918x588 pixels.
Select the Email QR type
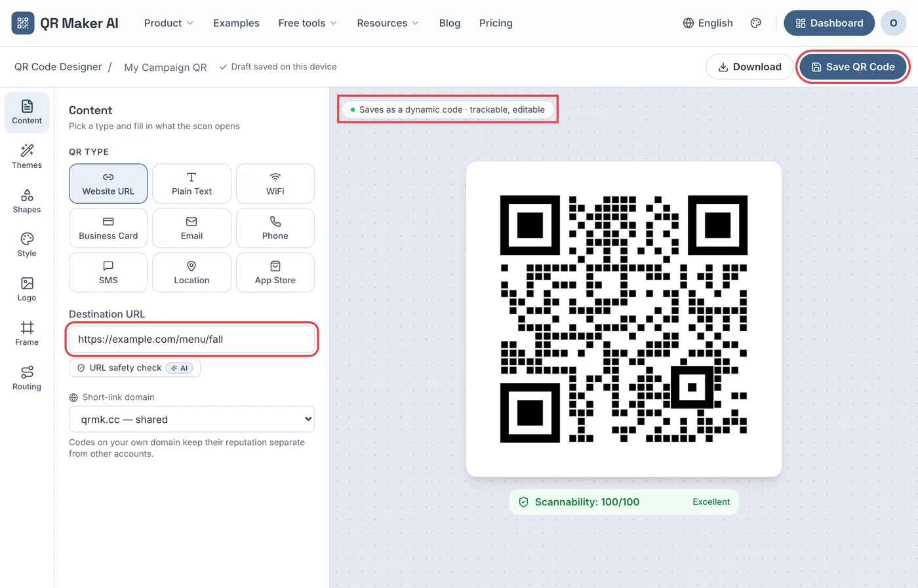click(191, 228)
